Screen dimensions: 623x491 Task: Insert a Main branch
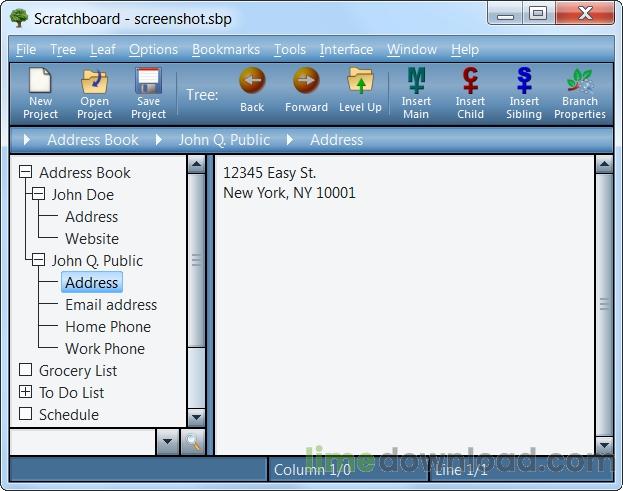(416, 82)
